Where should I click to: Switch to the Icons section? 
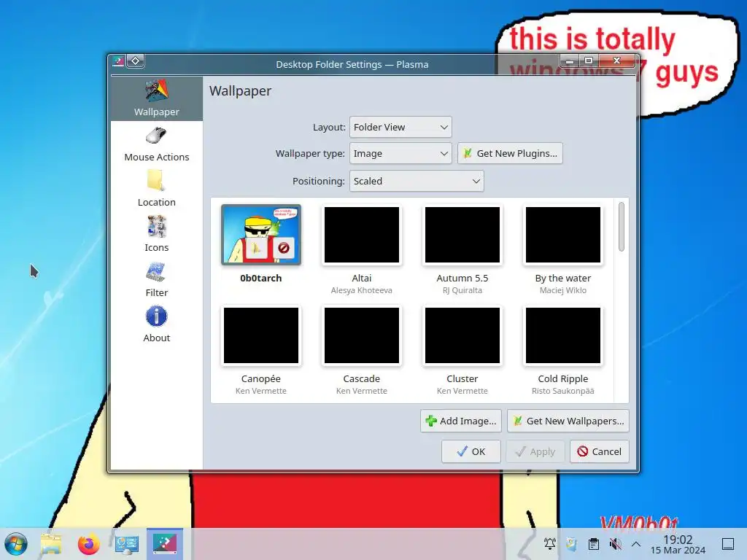[157, 235]
